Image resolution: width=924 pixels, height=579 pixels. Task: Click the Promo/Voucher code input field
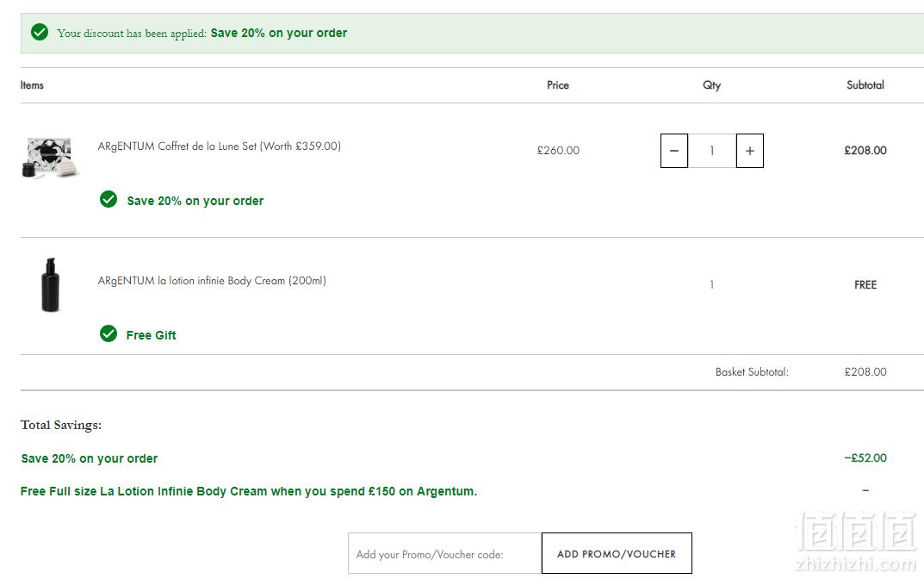[445, 554]
